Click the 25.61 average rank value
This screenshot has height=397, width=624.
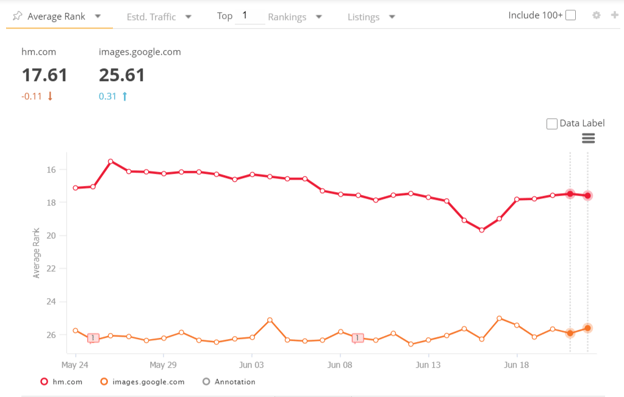(122, 75)
